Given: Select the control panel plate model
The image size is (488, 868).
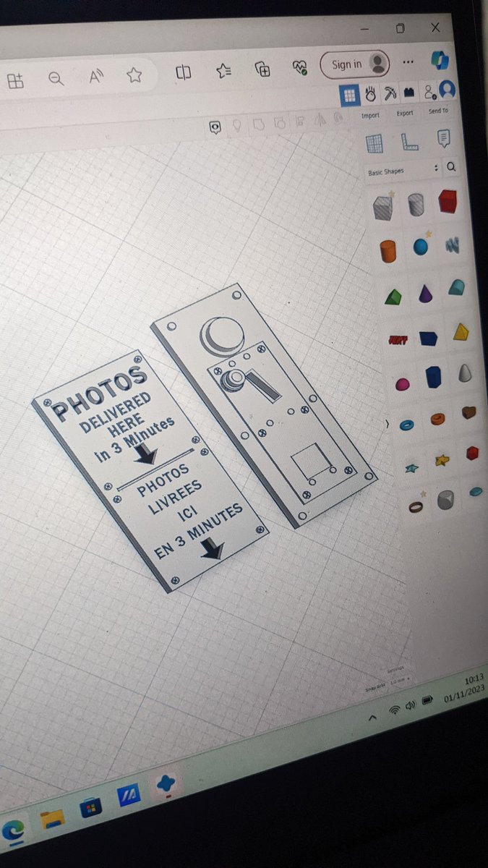Looking at the screenshot, I should [x=264, y=405].
